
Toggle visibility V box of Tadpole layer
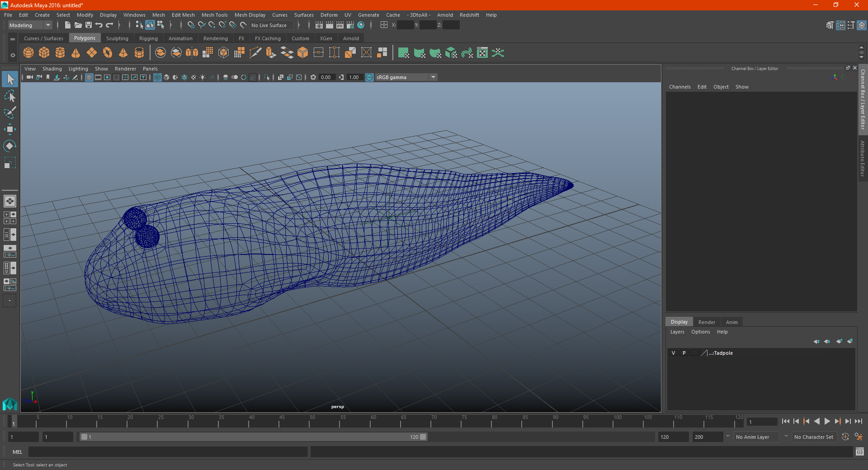(673, 353)
